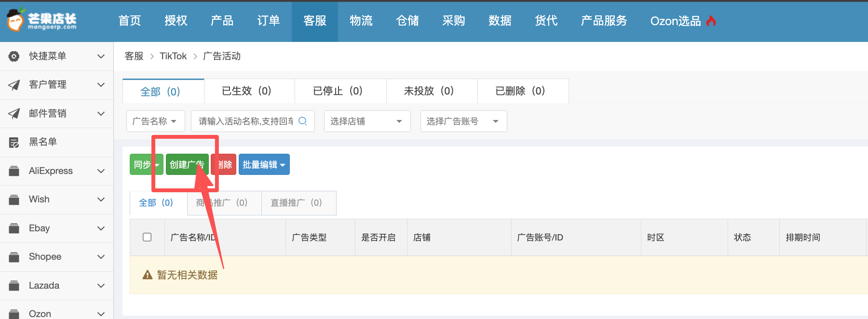Click the Shopee store icon in sidebar
The height and width of the screenshot is (319, 868).
(x=14, y=257)
